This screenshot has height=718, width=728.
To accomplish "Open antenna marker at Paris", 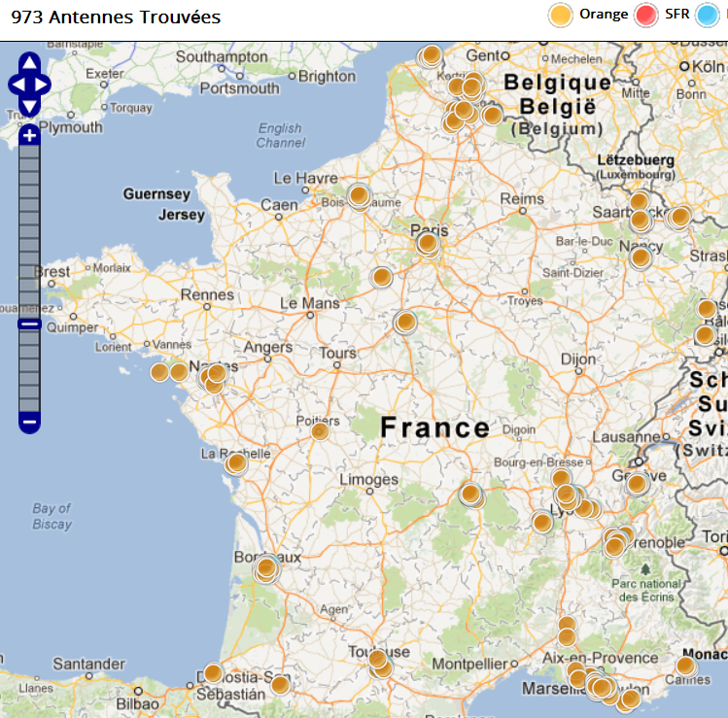I will coord(428,243).
